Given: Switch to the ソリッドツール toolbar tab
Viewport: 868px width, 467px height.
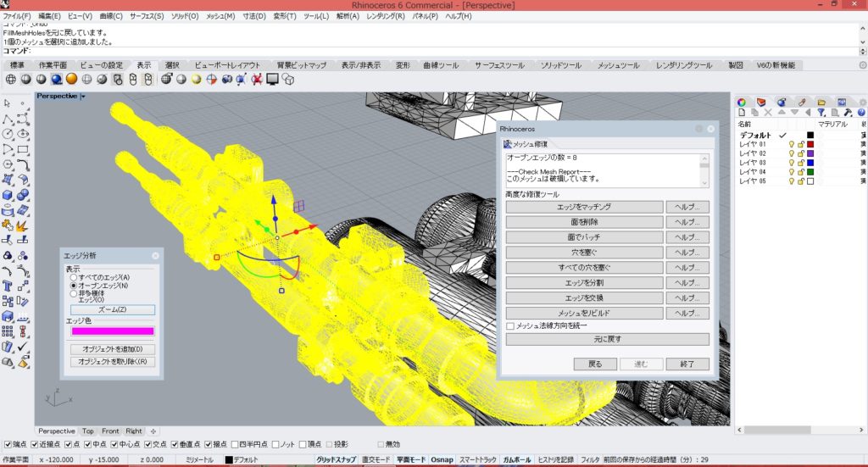Looking at the screenshot, I should click(561, 65).
